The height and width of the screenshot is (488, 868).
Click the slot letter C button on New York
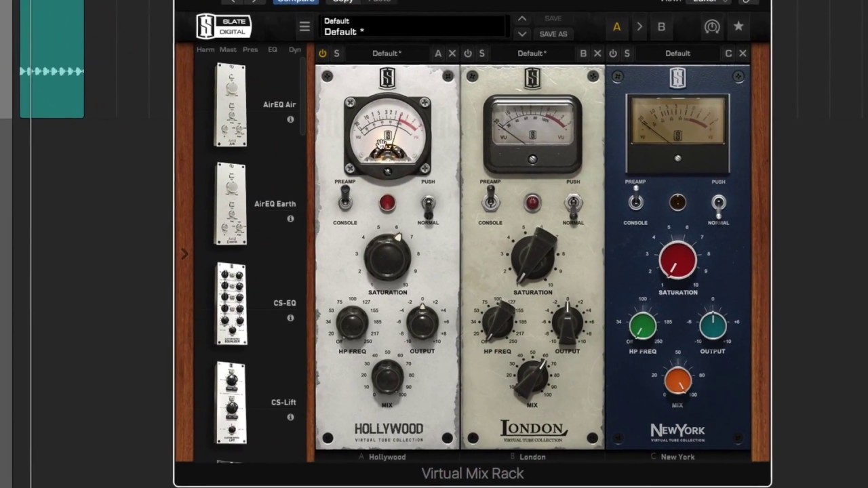pos(728,54)
